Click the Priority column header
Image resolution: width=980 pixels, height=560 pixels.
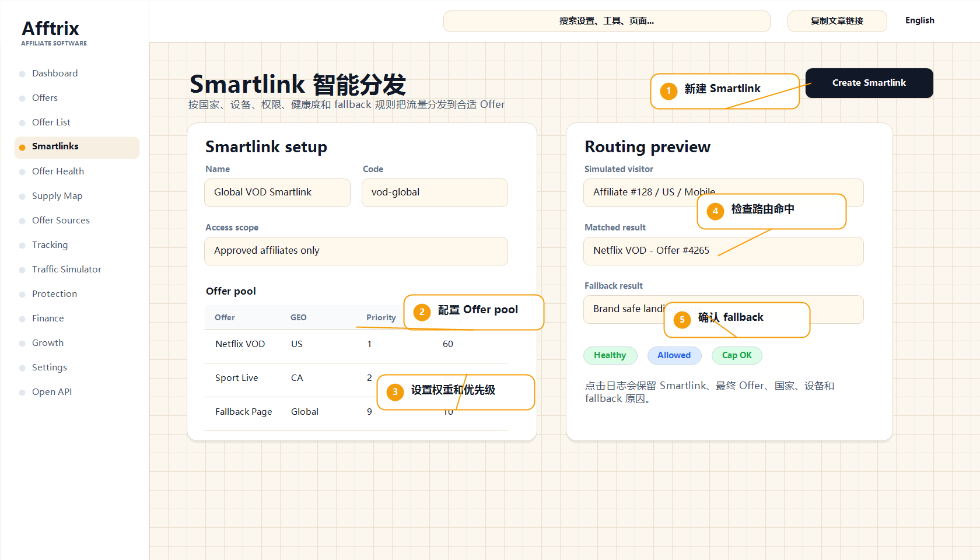tap(381, 318)
